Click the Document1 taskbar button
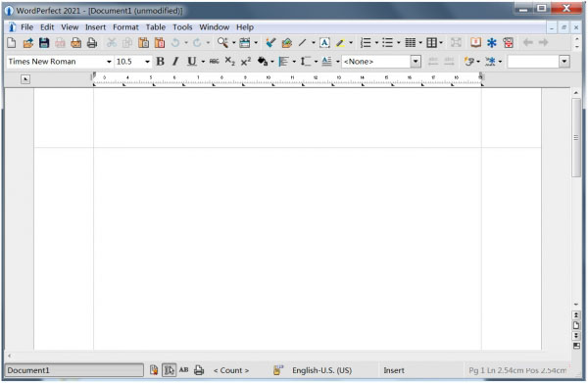Screen dimensions: 588x383 (x=74, y=370)
